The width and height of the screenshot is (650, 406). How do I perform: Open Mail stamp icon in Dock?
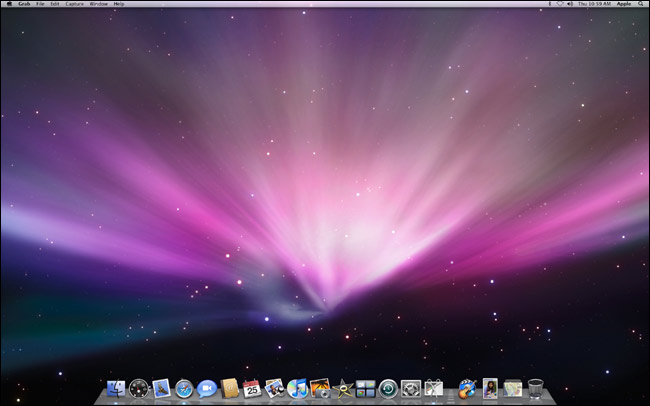click(161, 389)
